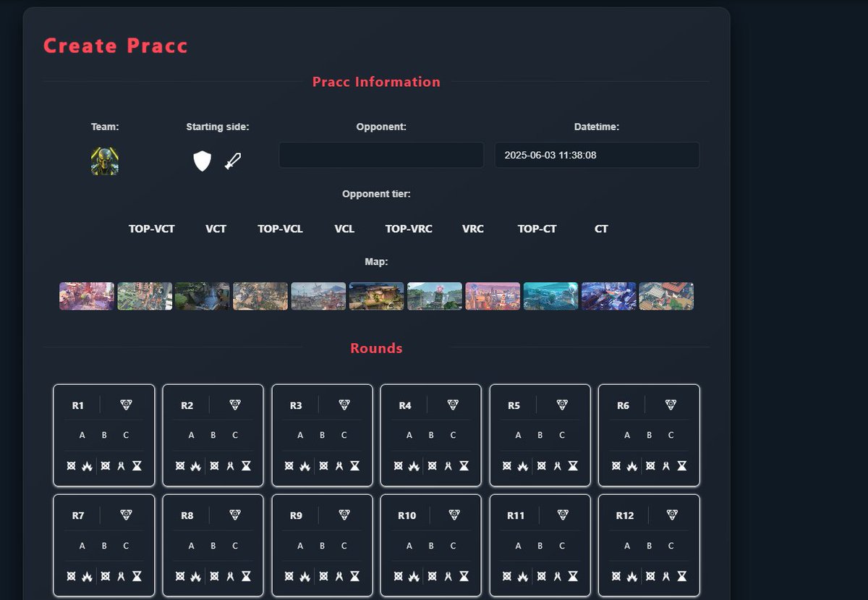
Task: Click R2's crossed icon beside the flame
Action: coord(180,466)
